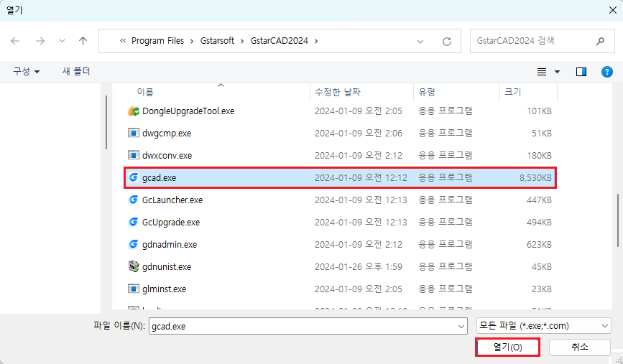This screenshot has width=623, height=364.
Task: Click the GcUpgrade.exe icon
Action: point(134,222)
